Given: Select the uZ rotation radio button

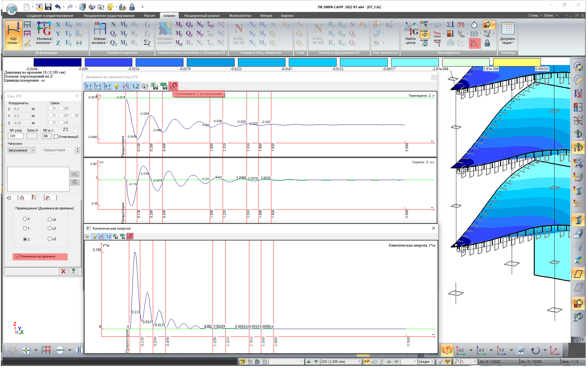Looking at the screenshot, I should pos(50,239).
